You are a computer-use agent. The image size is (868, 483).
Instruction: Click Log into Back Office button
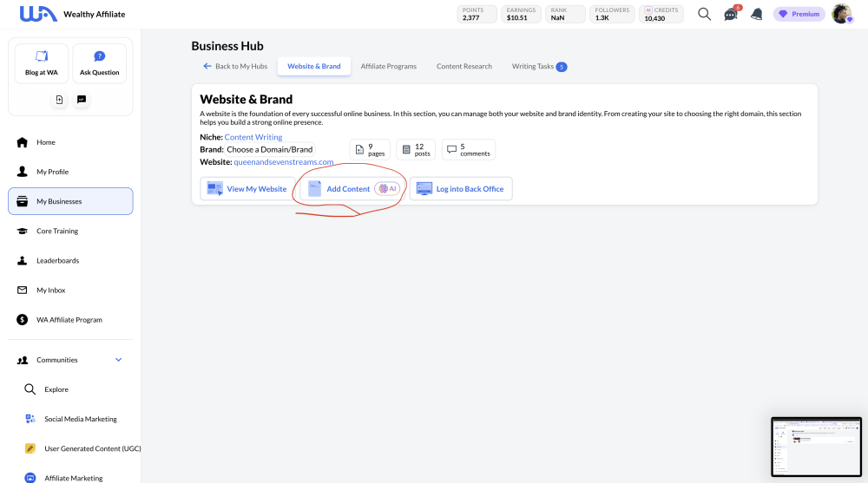461,189
